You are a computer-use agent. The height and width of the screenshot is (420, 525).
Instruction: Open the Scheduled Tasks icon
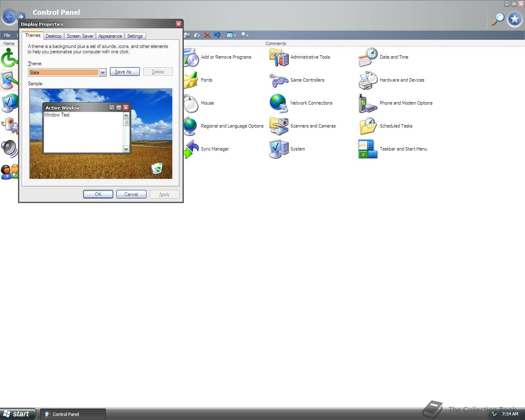click(368, 126)
